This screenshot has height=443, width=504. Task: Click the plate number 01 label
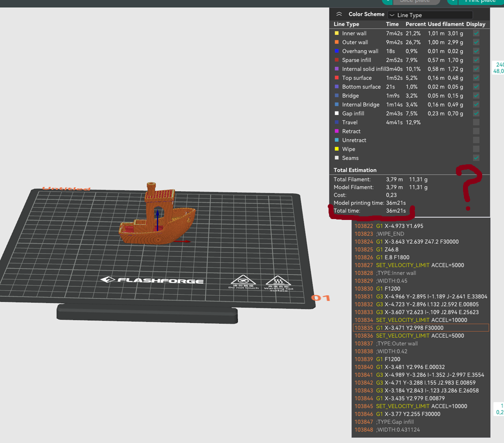coord(321,297)
